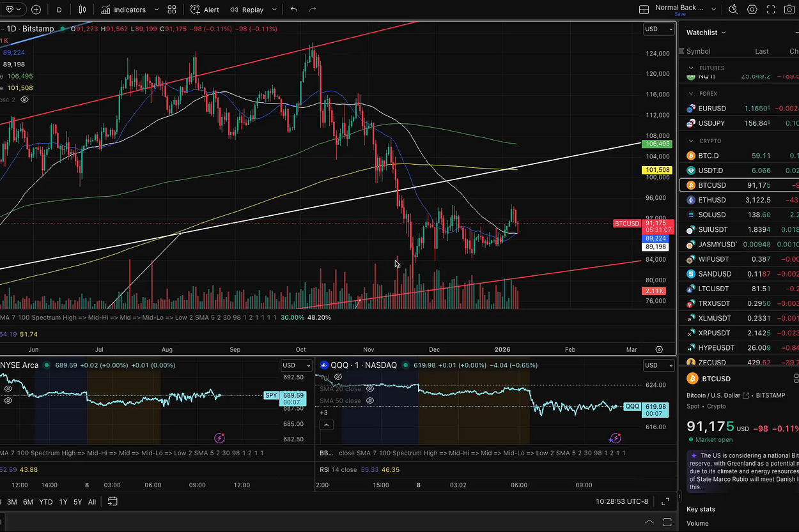This screenshot has width=799, height=532.
Task: Click the Alert button label
Action: pyautogui.click(x=212, y=10)
